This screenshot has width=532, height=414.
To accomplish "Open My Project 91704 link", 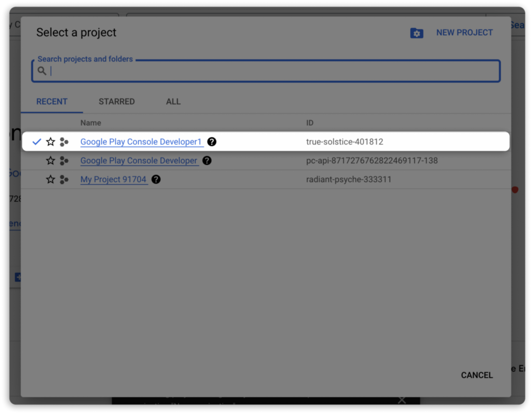I will pyautogui.click(x=113, y=180).
